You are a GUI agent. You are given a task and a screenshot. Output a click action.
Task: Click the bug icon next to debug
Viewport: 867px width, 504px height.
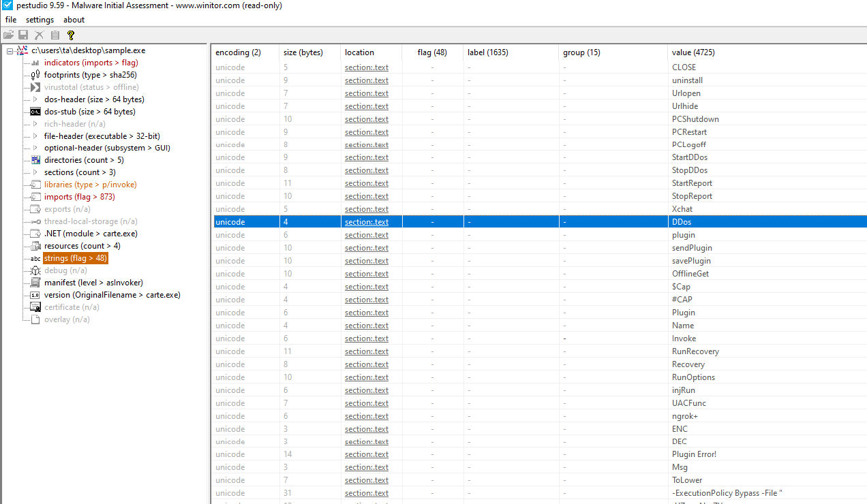35,270
